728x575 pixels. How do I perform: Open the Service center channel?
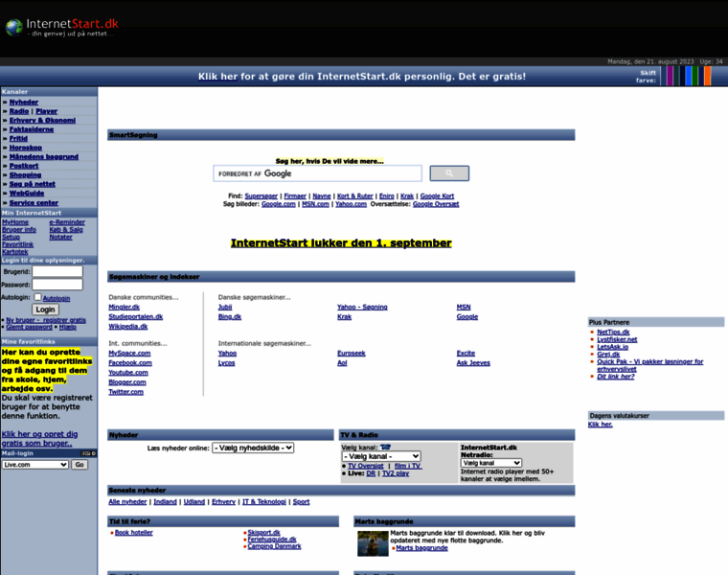pyautogui.click(x=34, y=203)
